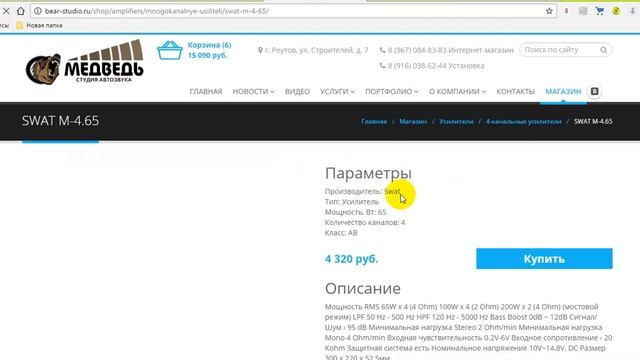
Task: Click the phone icon for Установка number
Action: tap(382, 65)
